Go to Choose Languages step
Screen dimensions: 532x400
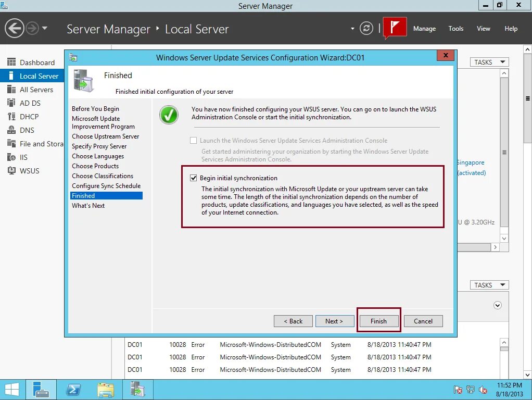(x=98, y=156)
